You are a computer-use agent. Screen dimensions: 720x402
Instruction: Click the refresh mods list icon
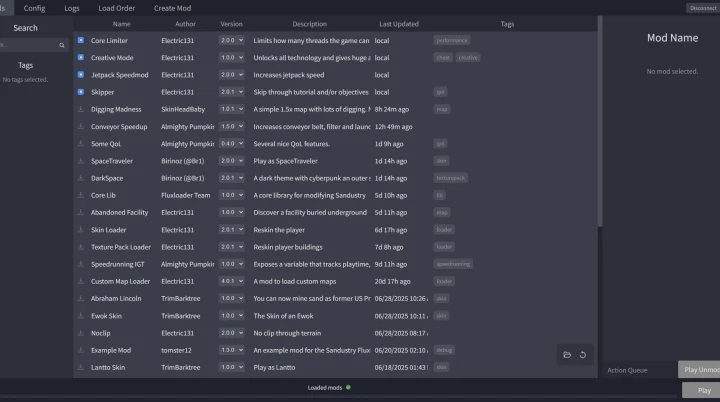click(x=583, y=355)
